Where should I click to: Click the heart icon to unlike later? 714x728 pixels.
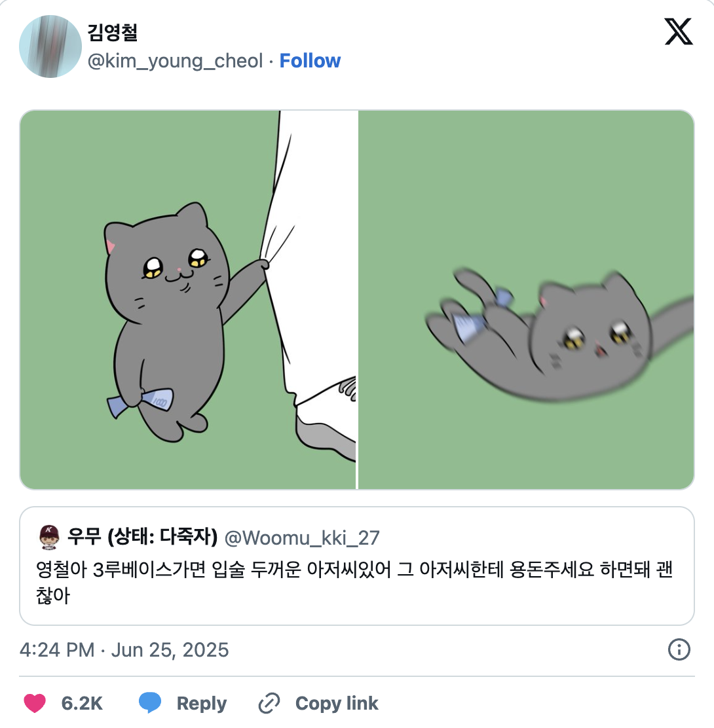[x=37, y=703]
